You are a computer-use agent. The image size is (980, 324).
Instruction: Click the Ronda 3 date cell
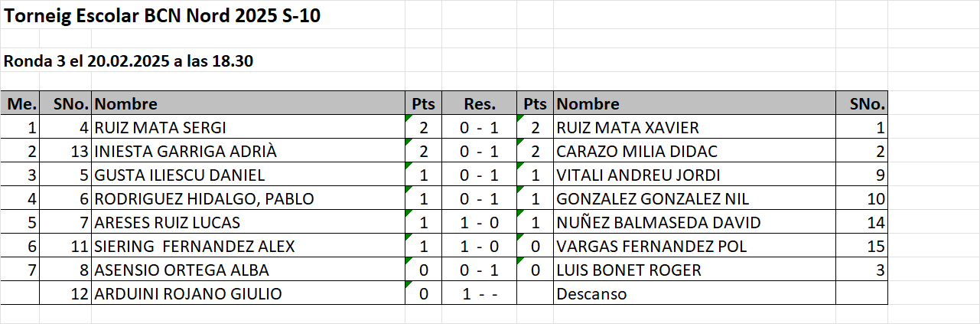[x=129, y=61]
